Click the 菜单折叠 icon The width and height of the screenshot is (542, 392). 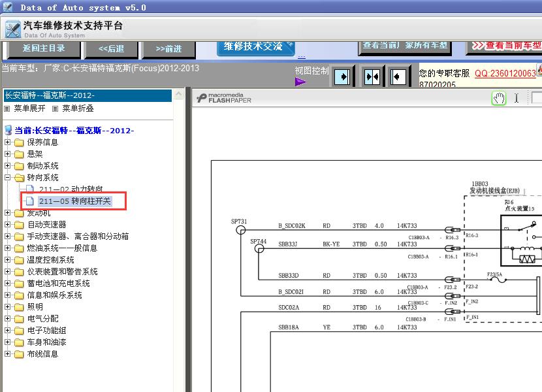(55, 108)
